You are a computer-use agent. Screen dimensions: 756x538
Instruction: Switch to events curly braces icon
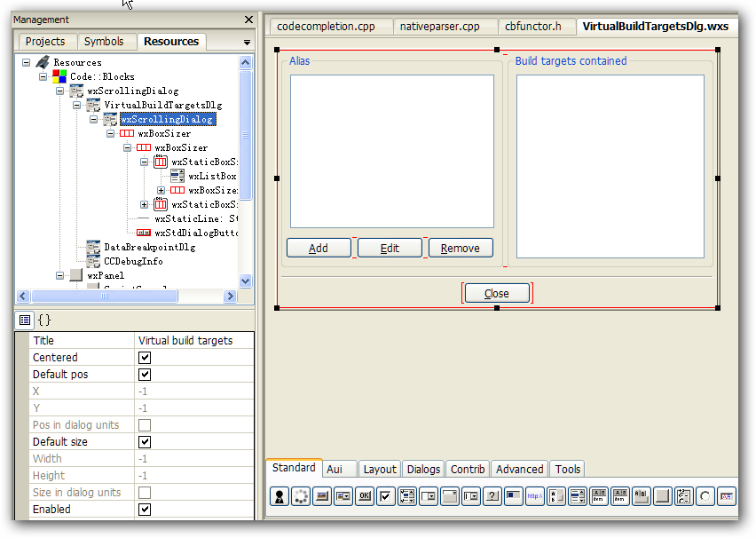pyautogui.click(x=43, y=320)
